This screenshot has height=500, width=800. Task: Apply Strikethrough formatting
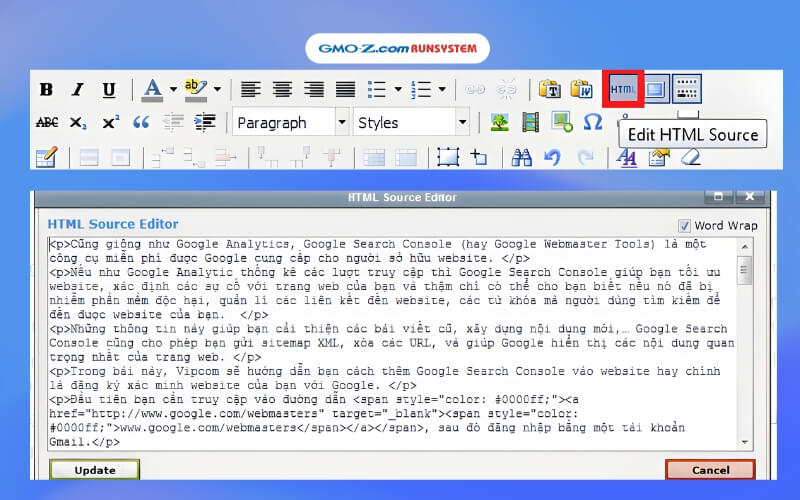(46, 123)
